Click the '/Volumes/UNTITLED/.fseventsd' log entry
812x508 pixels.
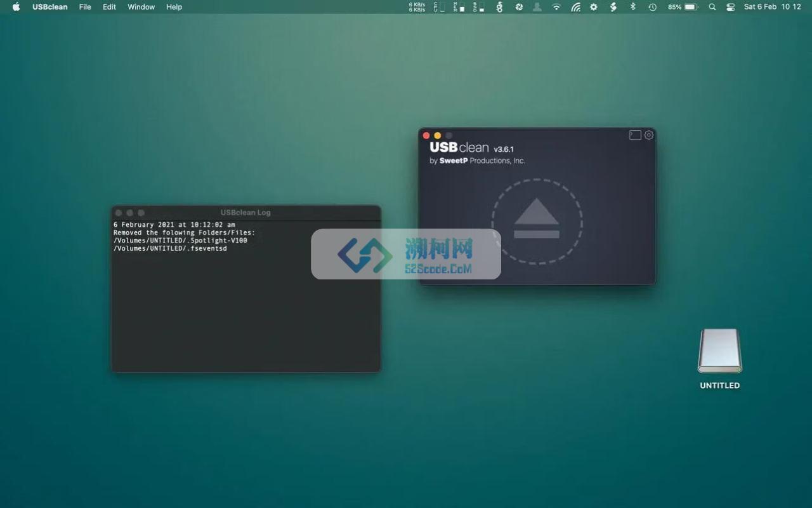pos(170,248)
